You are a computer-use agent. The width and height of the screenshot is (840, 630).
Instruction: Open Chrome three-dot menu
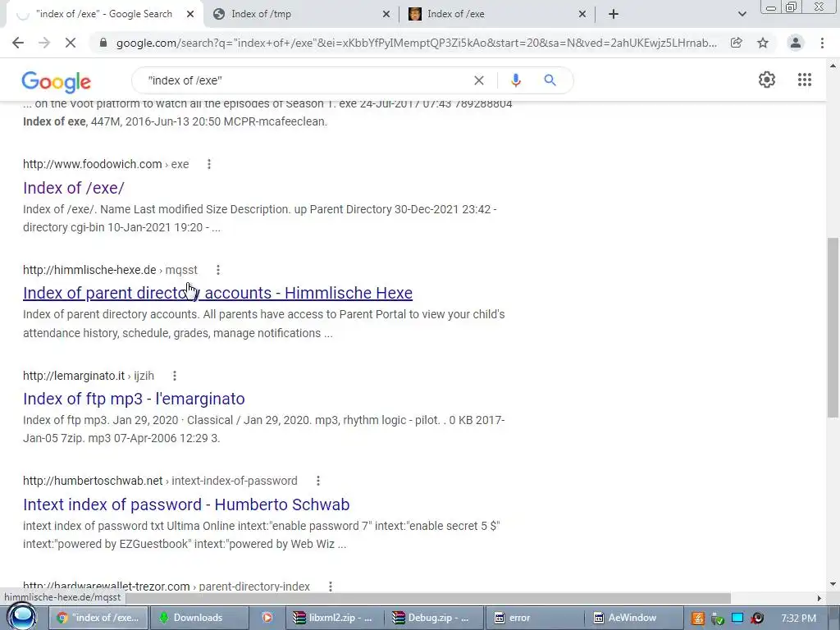[x=822, y=43]
